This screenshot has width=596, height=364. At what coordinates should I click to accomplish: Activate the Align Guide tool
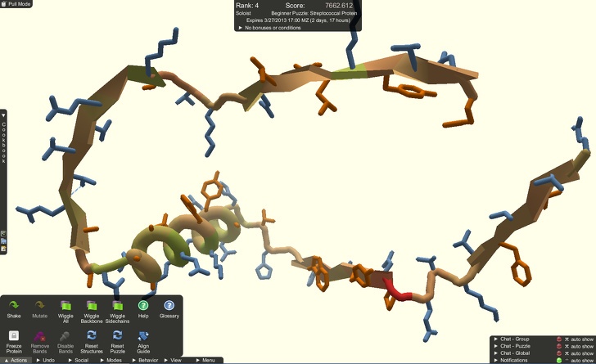click(143, 336)
